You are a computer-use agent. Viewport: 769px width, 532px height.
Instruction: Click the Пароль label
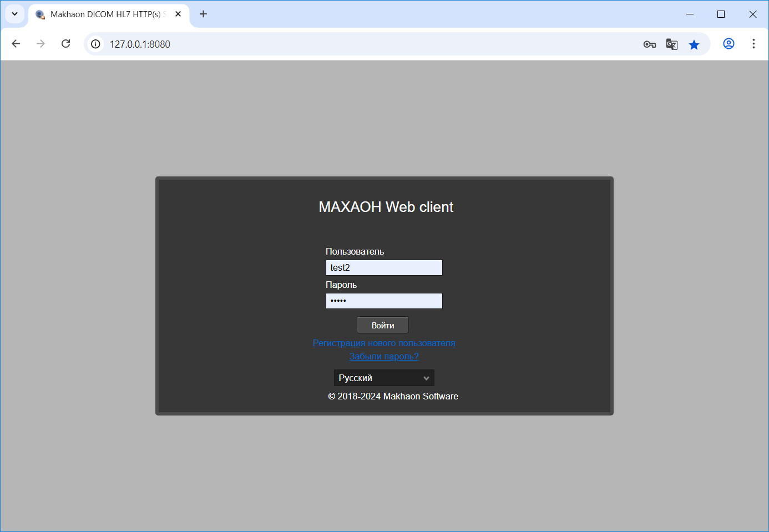click(x=341, y=285)
